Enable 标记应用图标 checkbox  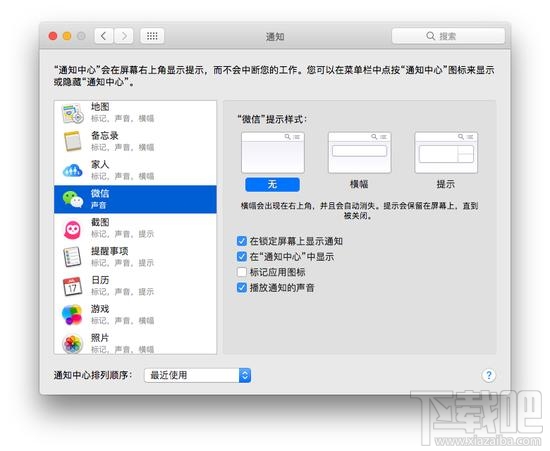tap(242, 272)
